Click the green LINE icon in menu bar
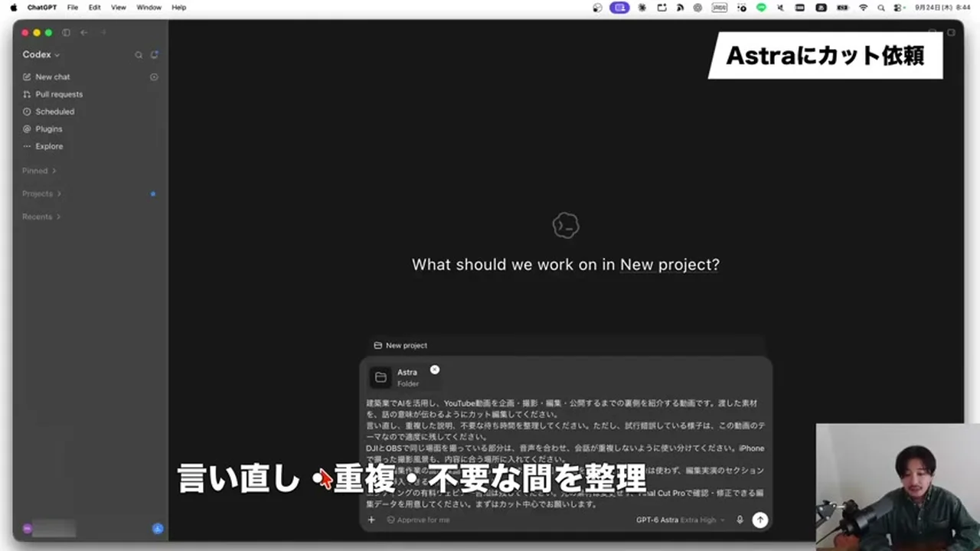980x551 pixels. pyautogui.click(x=761, y=8)
